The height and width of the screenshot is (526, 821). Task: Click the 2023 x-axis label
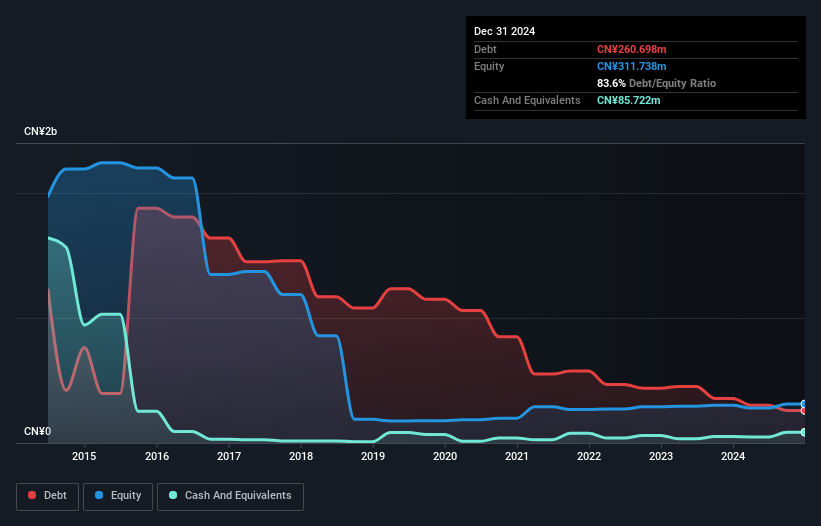click(x=661, y=456)
